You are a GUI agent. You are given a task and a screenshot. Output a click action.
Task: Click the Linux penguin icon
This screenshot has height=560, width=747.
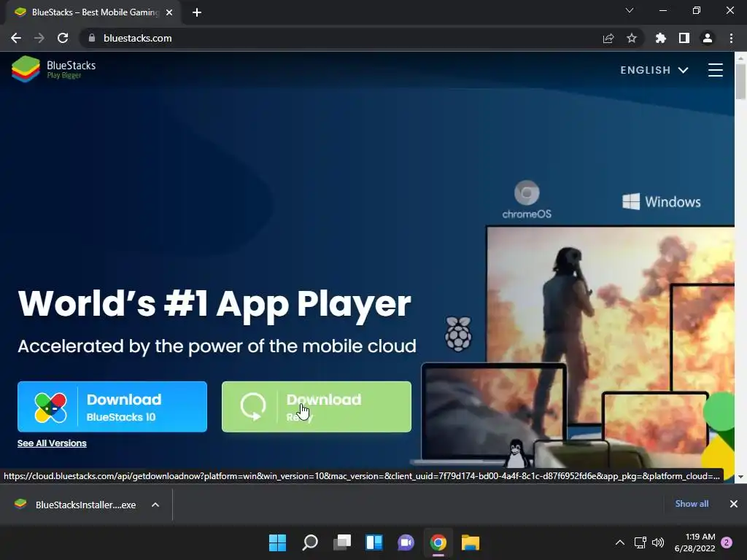(x=516, y=454)
